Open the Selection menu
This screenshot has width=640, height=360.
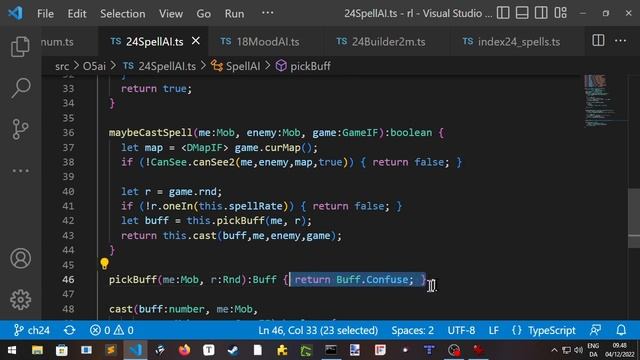tap(122, 13)
